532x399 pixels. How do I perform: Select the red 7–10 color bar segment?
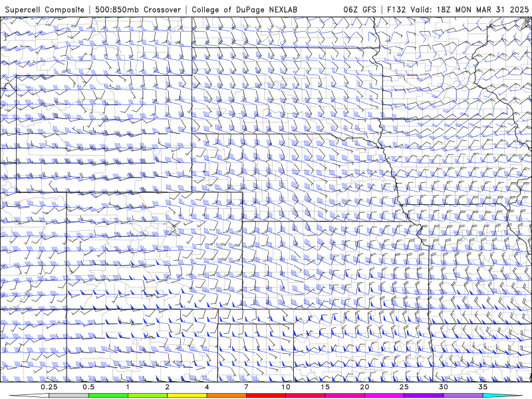pyautogui.click(x=265, y=396)
